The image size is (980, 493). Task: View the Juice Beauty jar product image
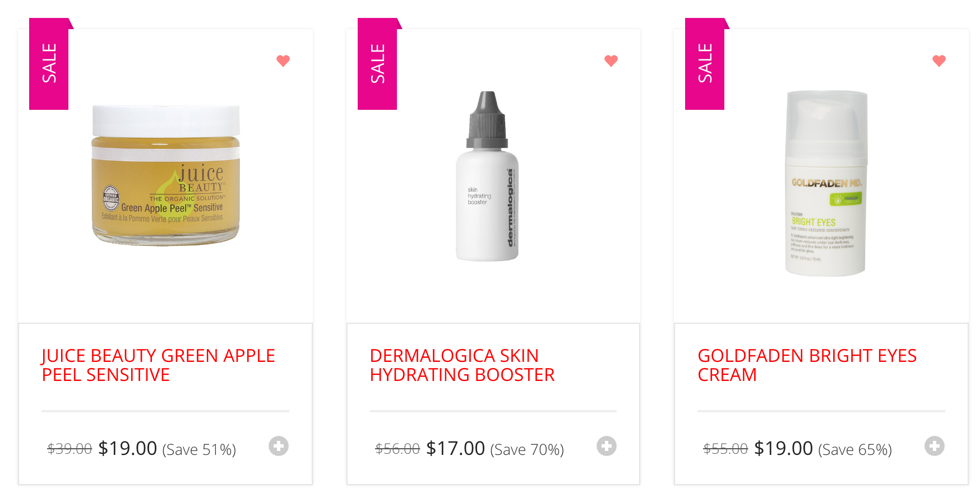[166, 175]
